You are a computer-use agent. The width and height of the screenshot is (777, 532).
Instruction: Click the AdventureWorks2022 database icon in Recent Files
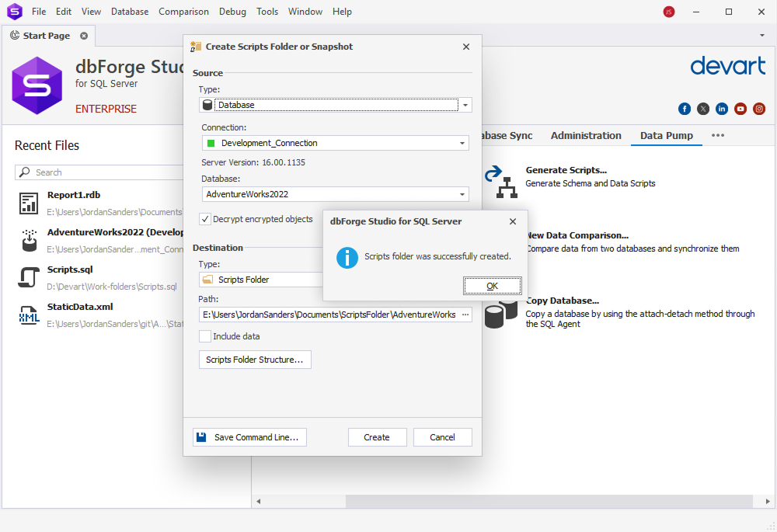29,241
